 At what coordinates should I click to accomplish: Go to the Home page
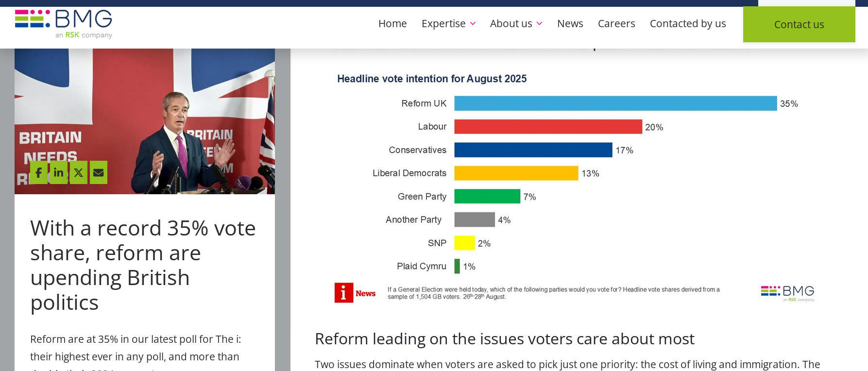coord(392,23)
